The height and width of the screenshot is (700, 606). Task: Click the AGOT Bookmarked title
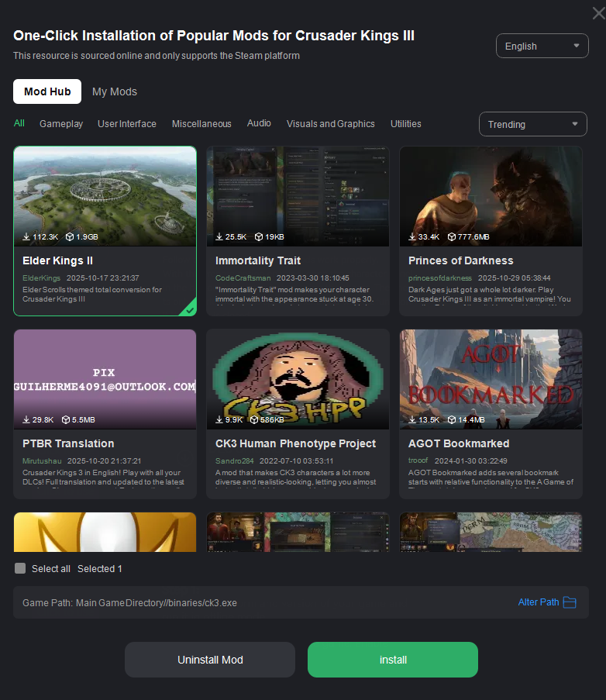(x=459, y=443)
